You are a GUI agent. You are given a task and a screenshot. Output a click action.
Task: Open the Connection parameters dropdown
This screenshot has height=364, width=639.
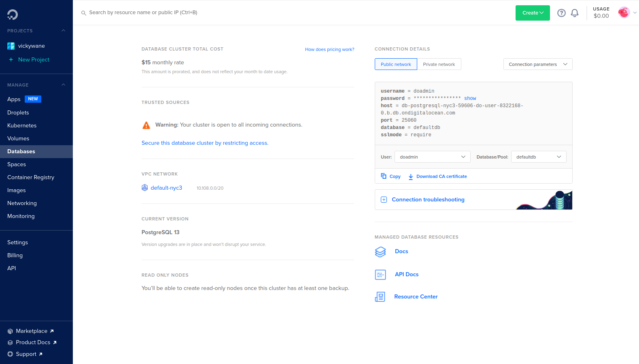538,64
